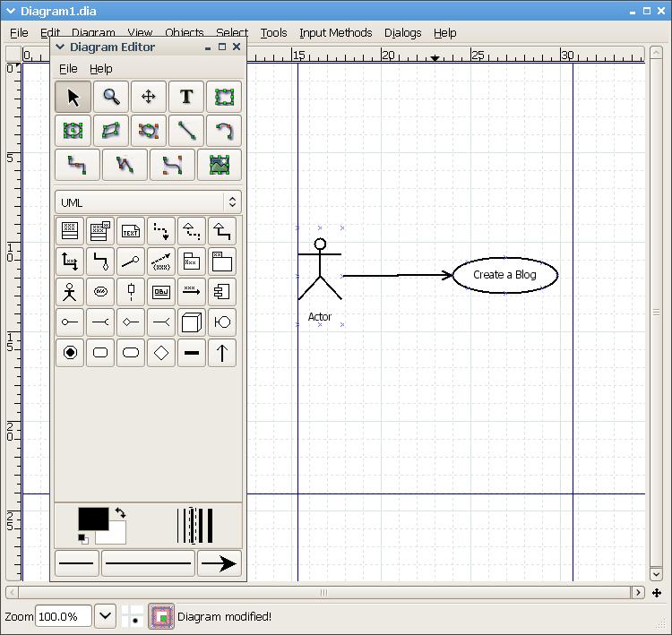672x635 pixels.
Task: Select the Magnify tool
Action: click(x=110, y=97)
